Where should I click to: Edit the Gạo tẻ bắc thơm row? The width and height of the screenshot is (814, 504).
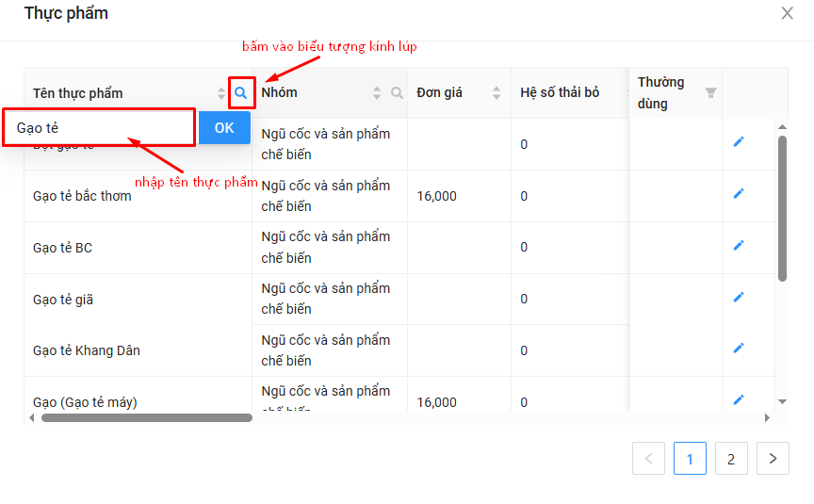point(739,193)
